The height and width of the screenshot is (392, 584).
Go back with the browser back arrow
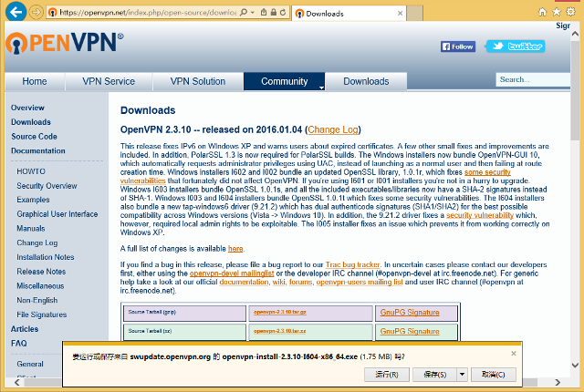coord(16,12)
